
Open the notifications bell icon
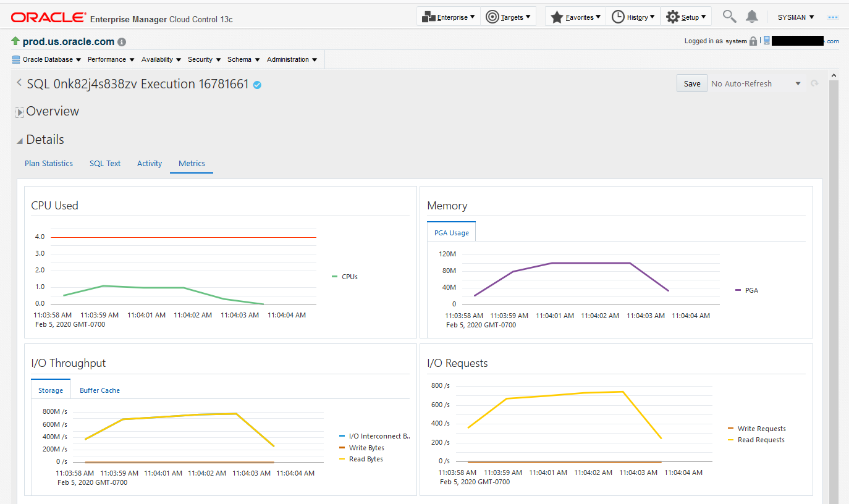click(x=751, y=17)
